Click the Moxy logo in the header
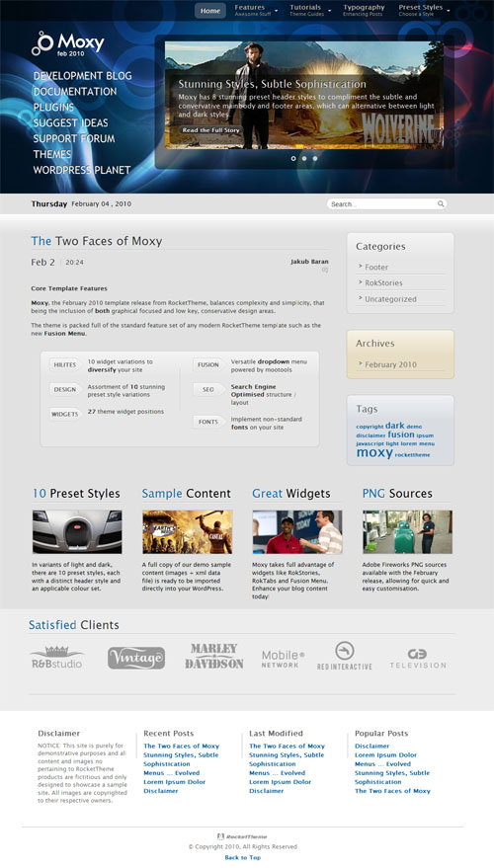This screenshot has height=868, width=494. tap(67, 44)
